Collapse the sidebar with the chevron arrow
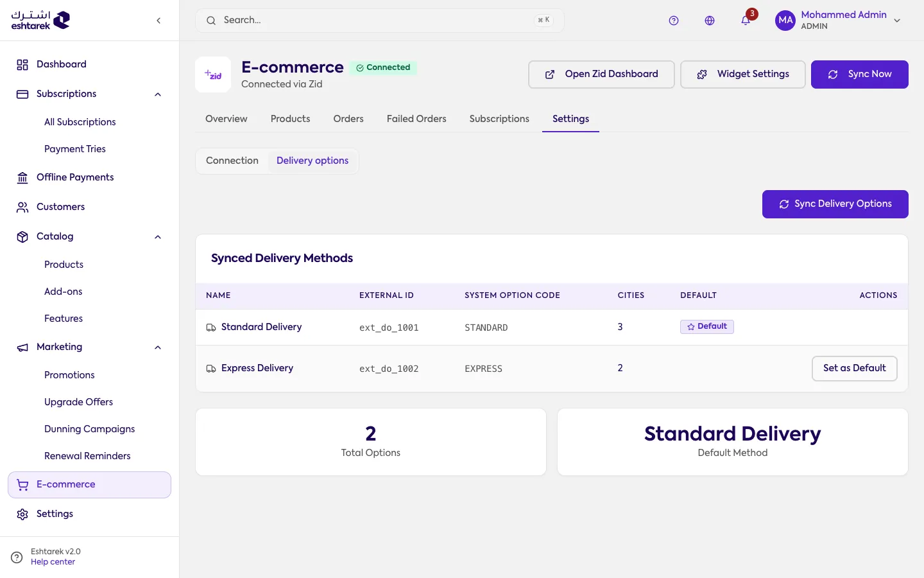The image size is (924, 578). point(158,21)
